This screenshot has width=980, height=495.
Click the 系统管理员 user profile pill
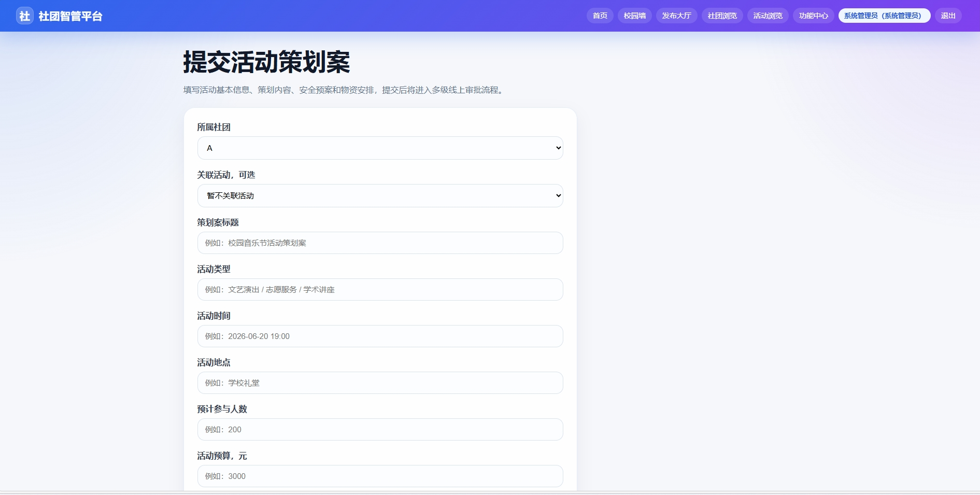pyautogui.click(x=885, y=16)
